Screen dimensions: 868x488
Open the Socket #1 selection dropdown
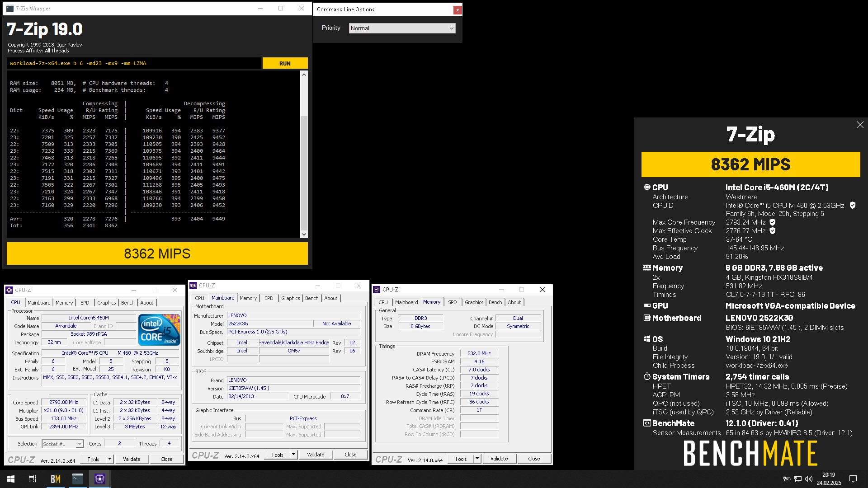(63, 444)
